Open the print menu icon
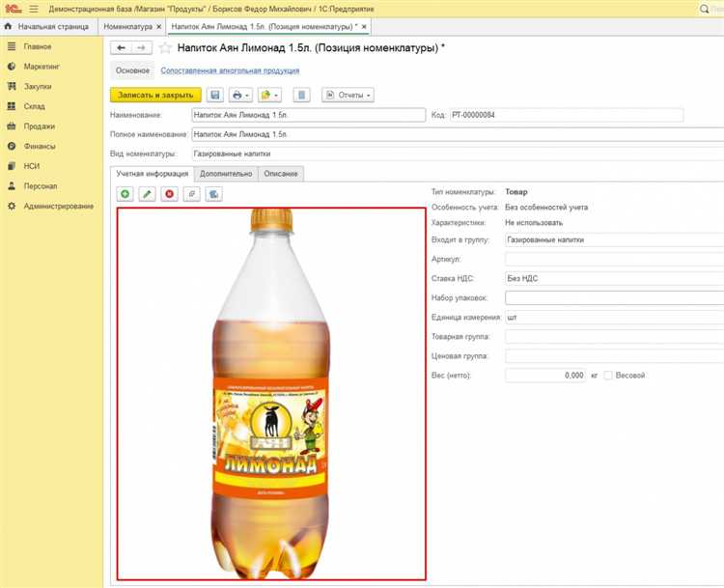This screenshot has height=588, width=724. click(x=240, y=95)
